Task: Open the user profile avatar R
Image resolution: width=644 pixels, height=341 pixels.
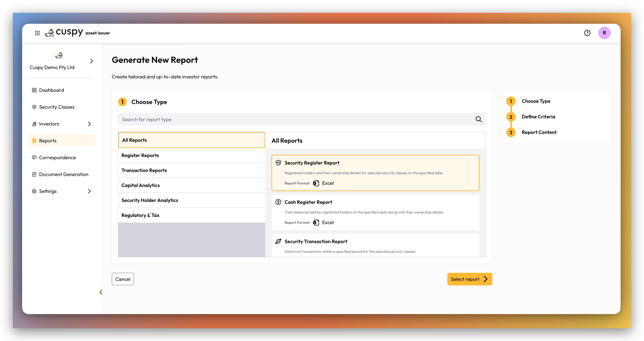Action: 604,33
